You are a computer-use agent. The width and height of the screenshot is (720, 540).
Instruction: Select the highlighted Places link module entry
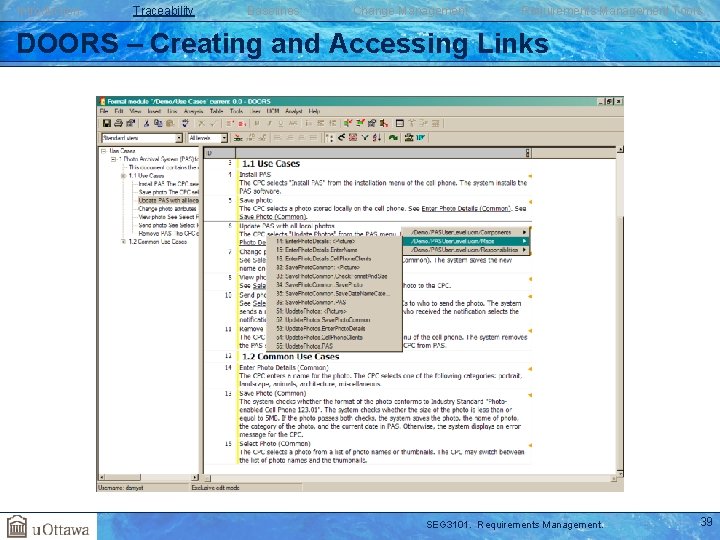pyautogui.click(x=466, y=241)
